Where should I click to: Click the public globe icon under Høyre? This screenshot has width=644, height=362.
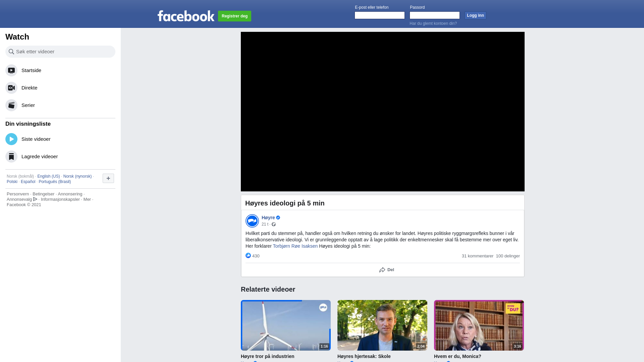pyautogui.click(x=274, y=224)
